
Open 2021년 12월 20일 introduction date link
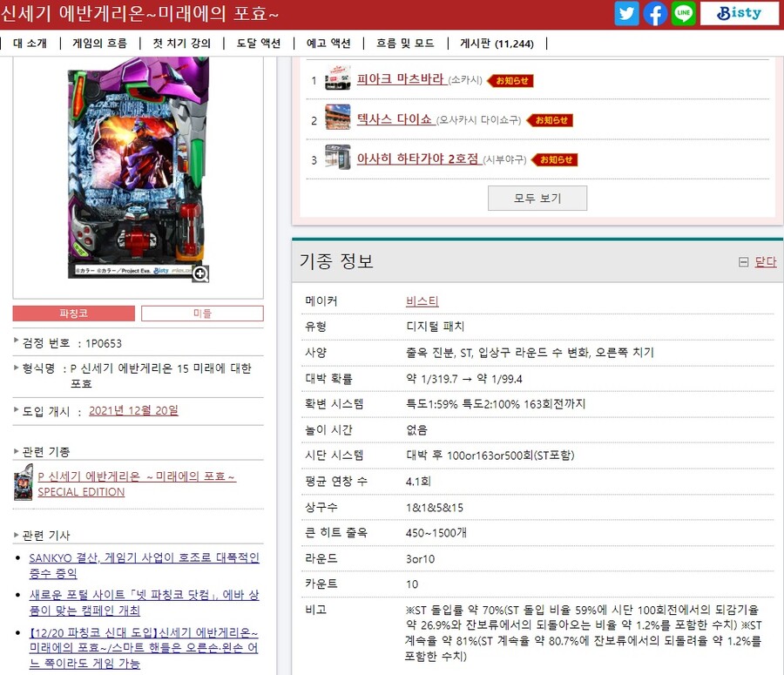click(x=133, y=410)
